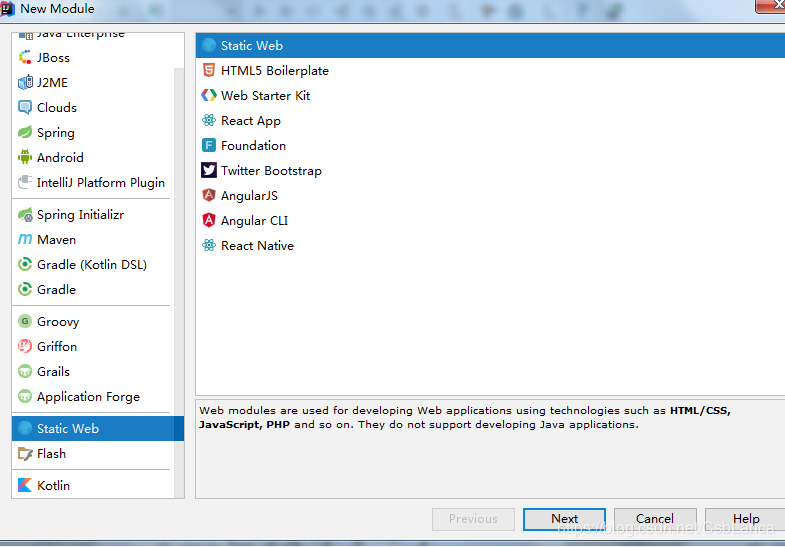785x547 pixels.
Task: Click the Application Forge icon
Action: [x=25, y=396]
